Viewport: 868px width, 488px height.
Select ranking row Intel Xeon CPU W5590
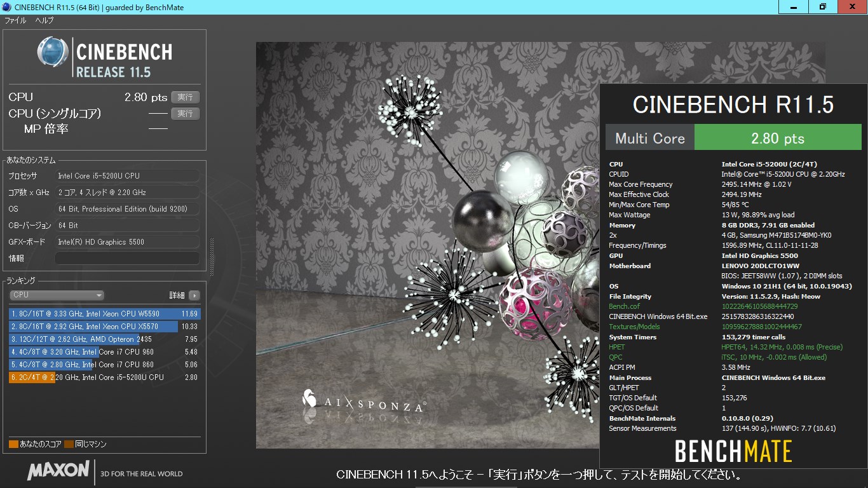(104, 314)
